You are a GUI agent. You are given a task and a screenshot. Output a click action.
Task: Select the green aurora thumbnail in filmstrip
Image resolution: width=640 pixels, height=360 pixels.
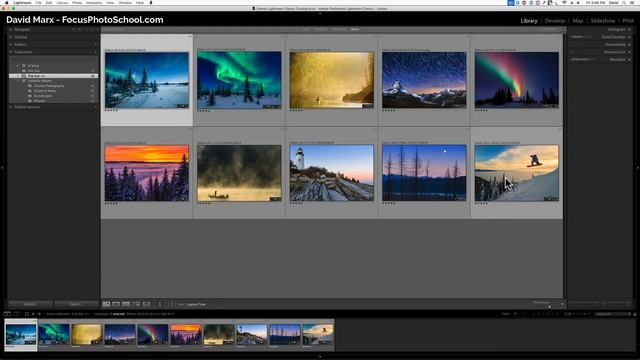[54, 334]
